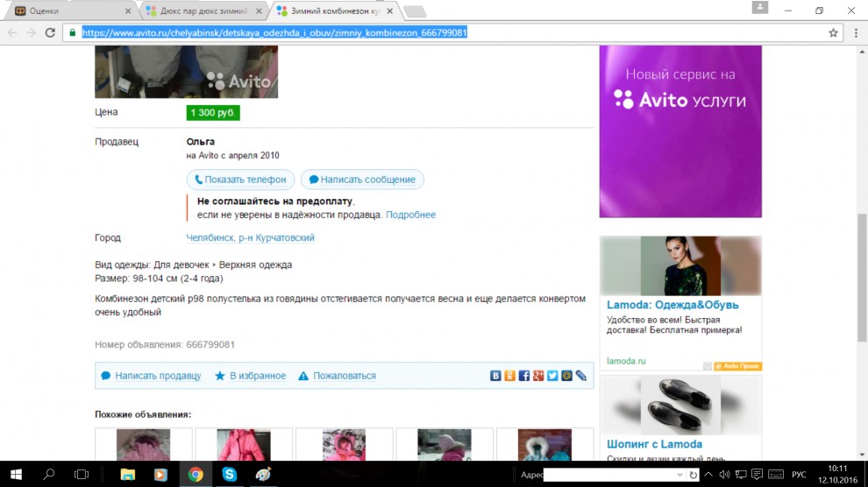The height and width of the screenshot is (487, 868).
Task: Share the listing on Google Plus
Action: point(538,376)
